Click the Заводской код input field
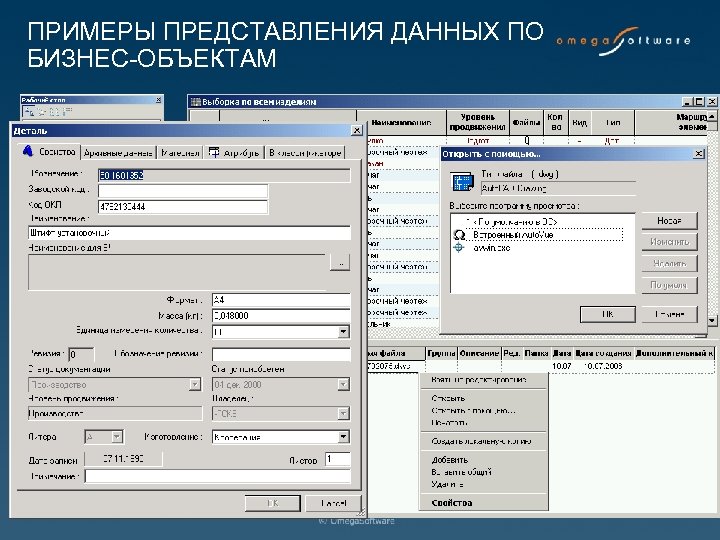 (x=183, y=191)
